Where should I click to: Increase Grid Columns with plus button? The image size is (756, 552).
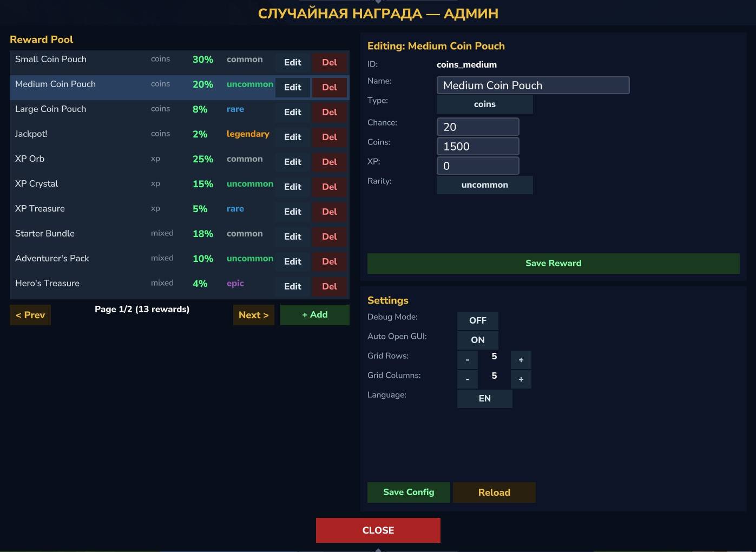[521, 379]
